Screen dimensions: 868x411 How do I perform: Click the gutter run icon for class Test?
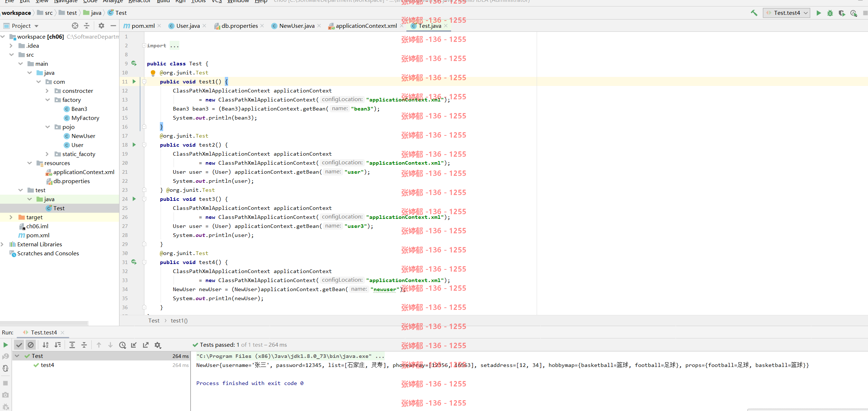coord(134,64)
